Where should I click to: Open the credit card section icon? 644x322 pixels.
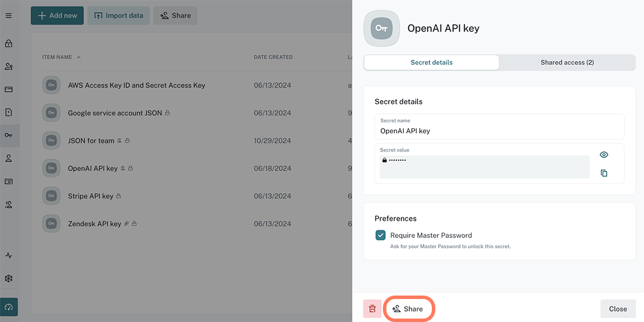(9, 89)
